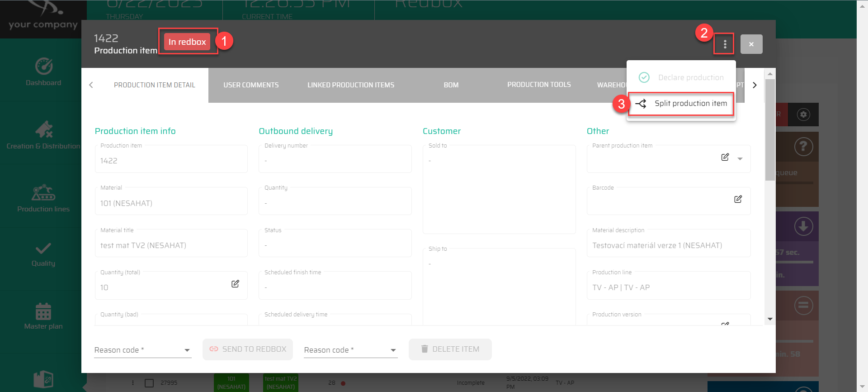
Task: Open Creation & Distribution section
Action: (43, 135)
